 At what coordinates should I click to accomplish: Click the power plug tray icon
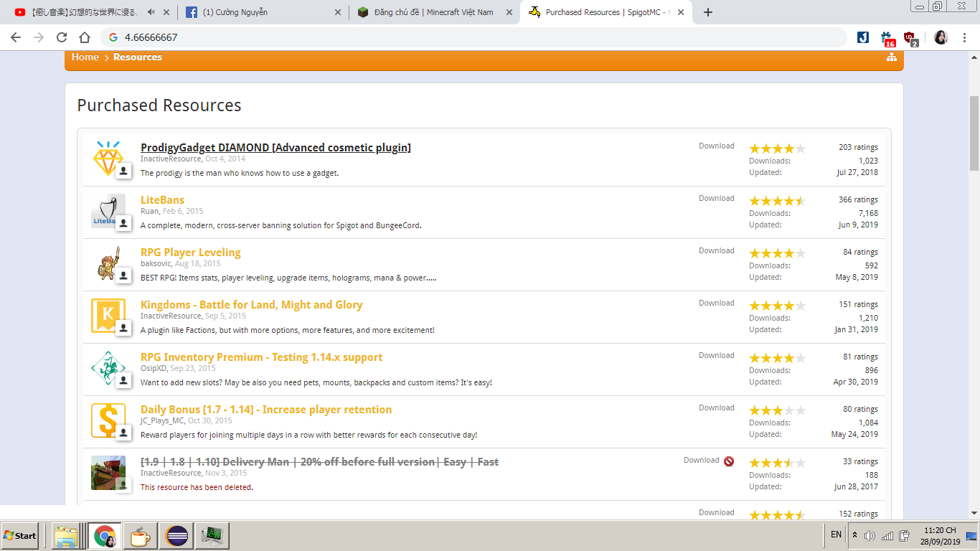pos(904,535)
